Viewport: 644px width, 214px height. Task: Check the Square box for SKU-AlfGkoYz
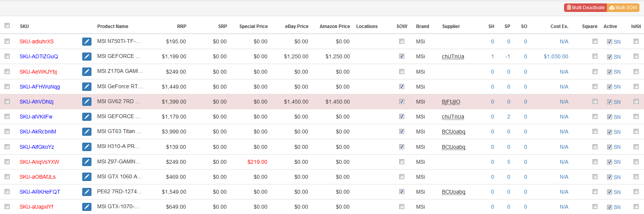(x=595, y=147)
